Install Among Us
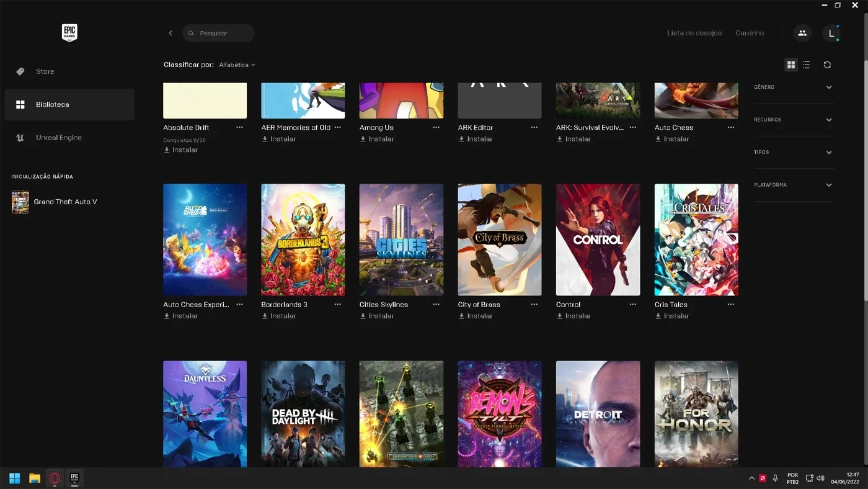868x489 pixels. (377, 139)
